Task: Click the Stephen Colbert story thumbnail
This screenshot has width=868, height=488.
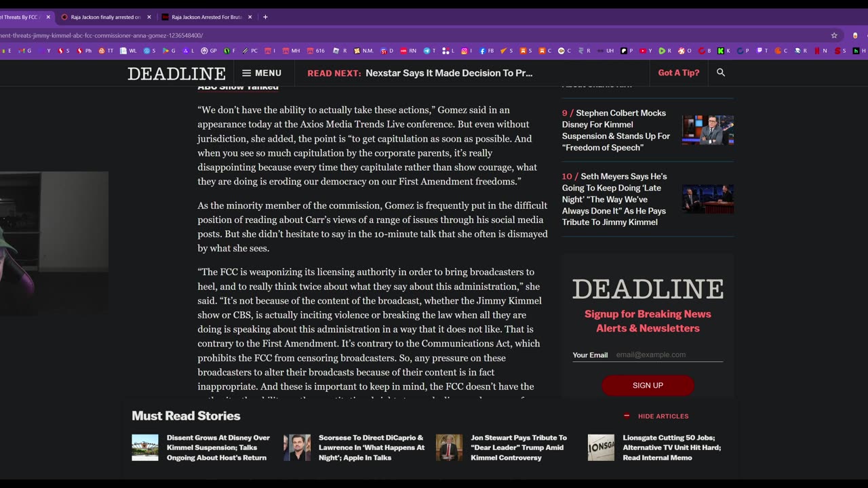Action: point(708,130)
